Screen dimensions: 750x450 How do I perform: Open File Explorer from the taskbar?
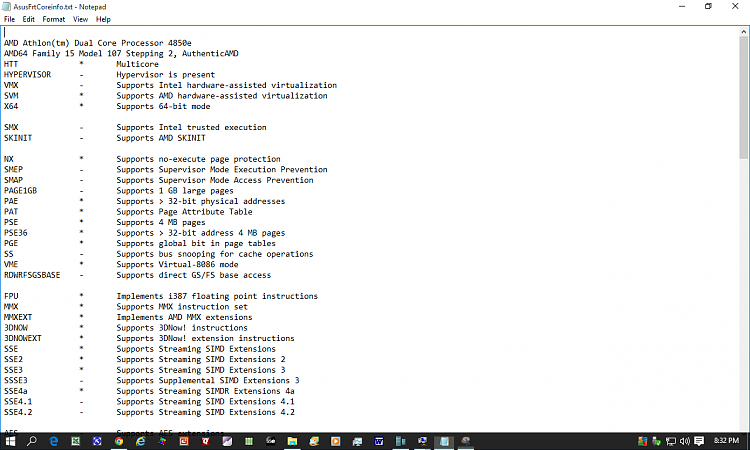pos(292,441)
